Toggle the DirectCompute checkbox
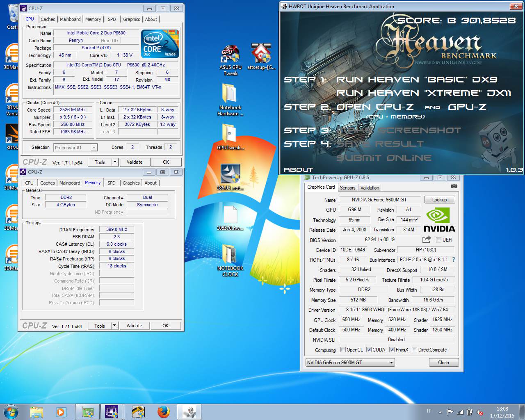Image resolution: width=525 pixels, height=420 pixels. [415, 350]
